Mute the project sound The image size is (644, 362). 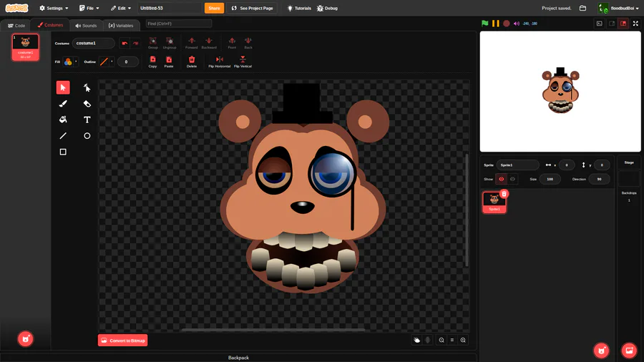[x=517, y=24]
